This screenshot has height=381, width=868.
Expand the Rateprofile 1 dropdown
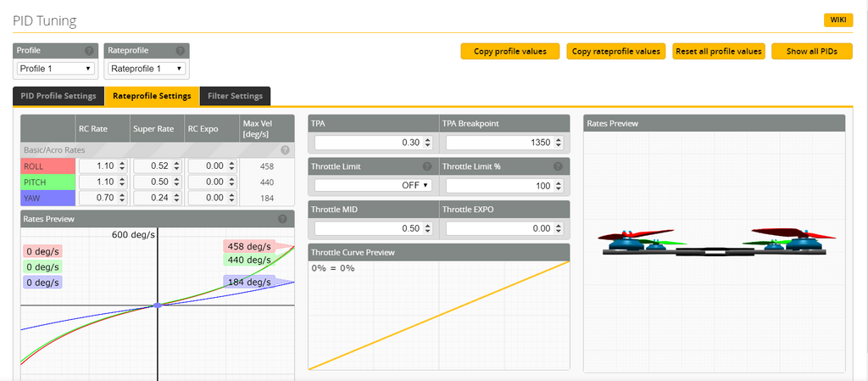coord(147,68)
